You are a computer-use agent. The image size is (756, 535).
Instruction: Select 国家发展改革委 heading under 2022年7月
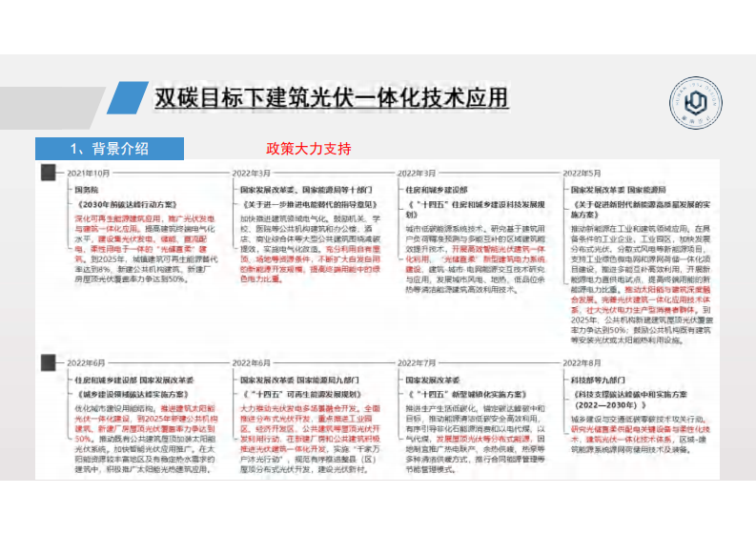tap(433, 381)
